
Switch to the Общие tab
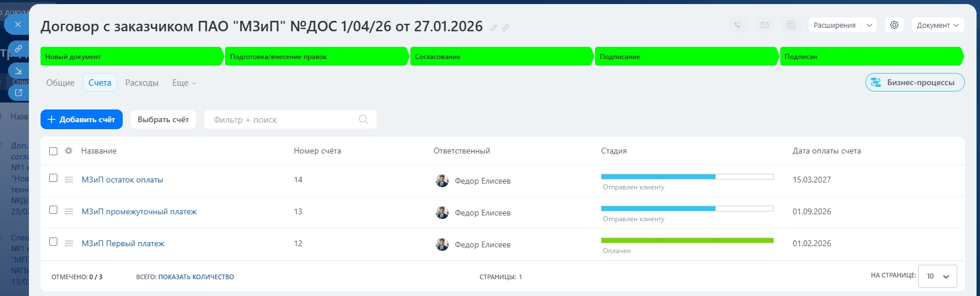coord(60,83)
